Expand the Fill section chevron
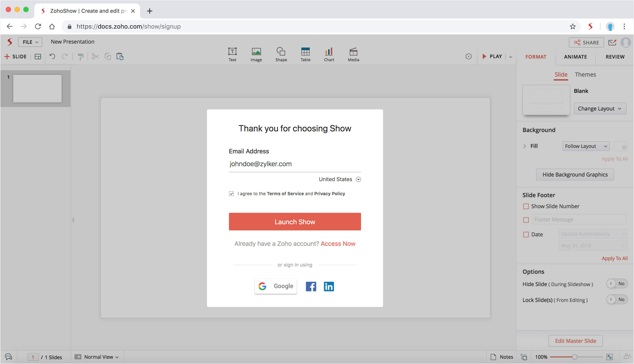The height and width of the screenshot is (364, 634). [x=525, y=146]
